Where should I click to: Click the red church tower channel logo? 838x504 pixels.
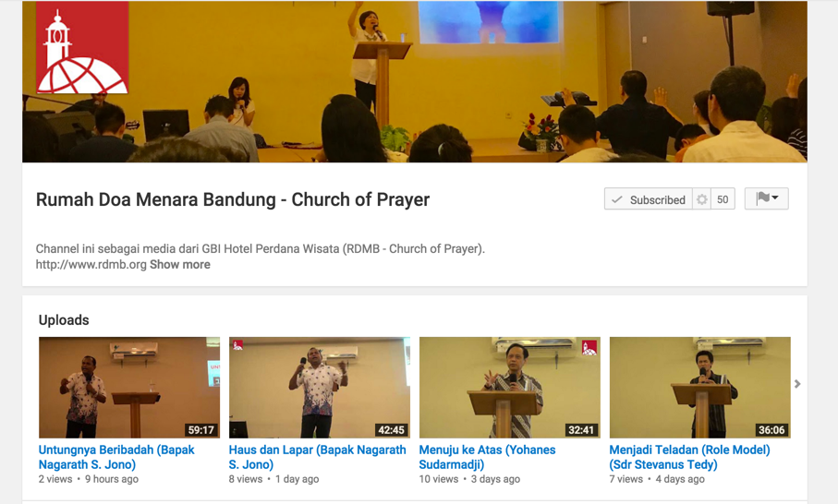coord(82,47)
